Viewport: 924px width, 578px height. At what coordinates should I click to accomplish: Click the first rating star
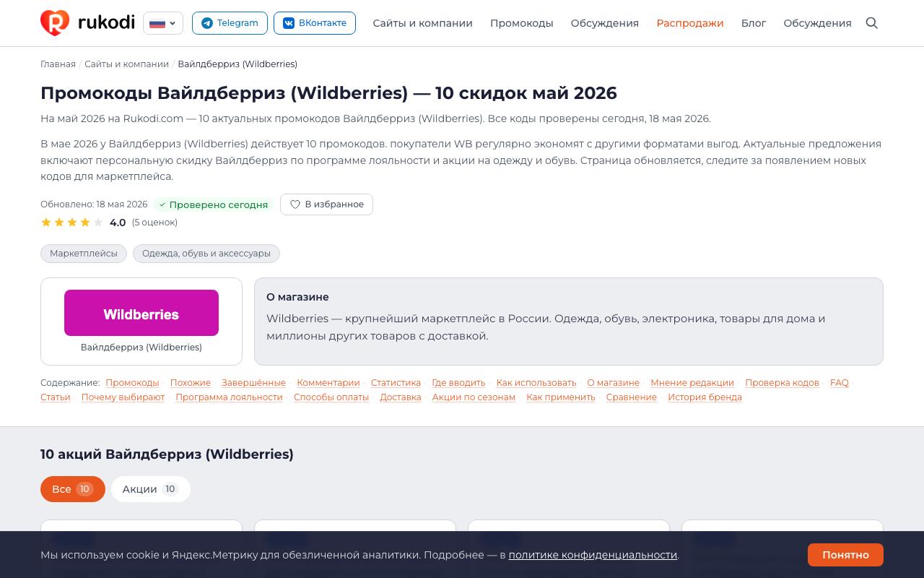coord(46,223)
